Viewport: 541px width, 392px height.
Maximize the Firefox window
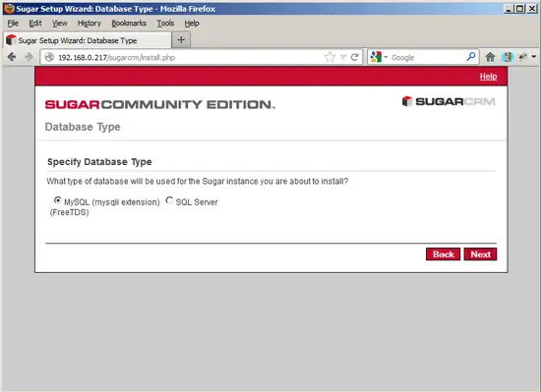coord(519,9)
